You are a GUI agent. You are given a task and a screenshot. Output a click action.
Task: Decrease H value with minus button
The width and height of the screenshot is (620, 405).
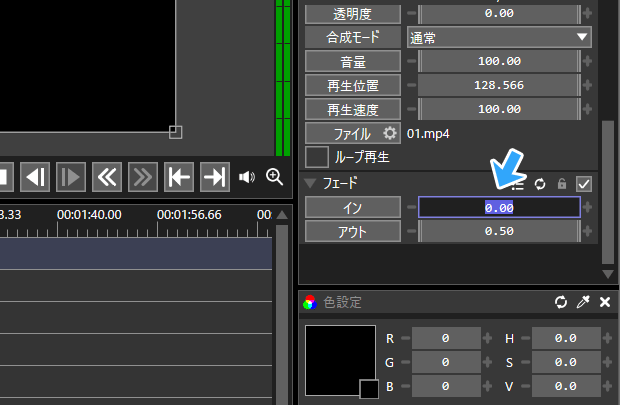(x=525, y=338)
